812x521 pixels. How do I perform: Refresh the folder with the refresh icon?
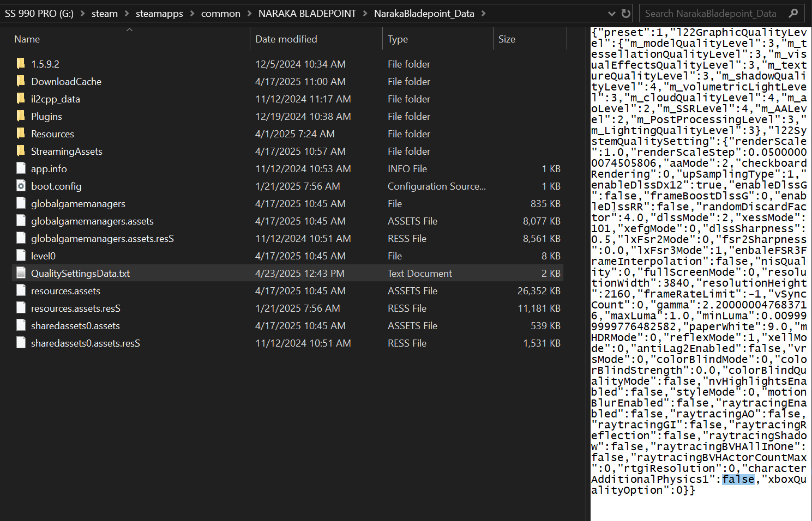[x=626, y=13]
